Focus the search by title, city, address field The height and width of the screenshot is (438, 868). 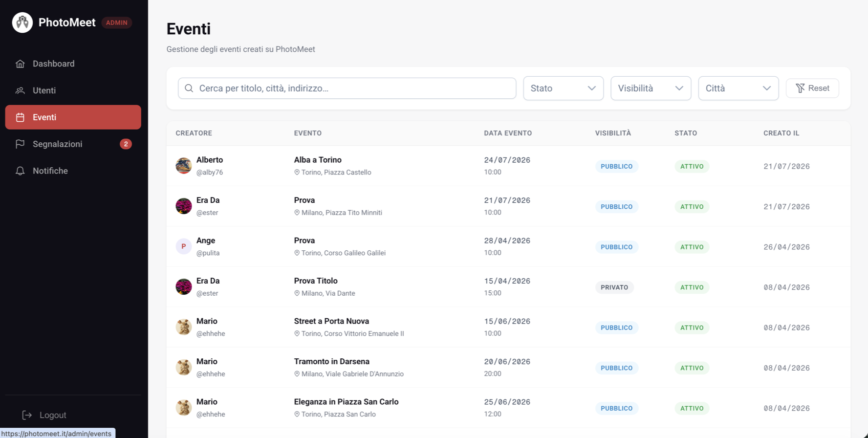[347, 88]
